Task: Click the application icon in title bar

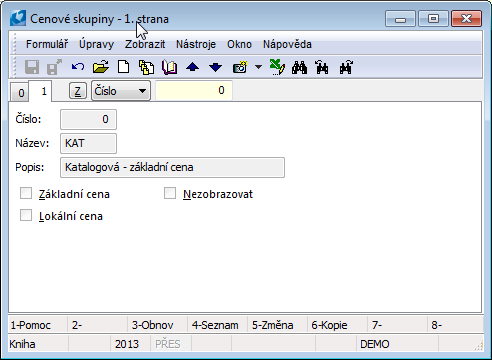Action: [18, 18]
